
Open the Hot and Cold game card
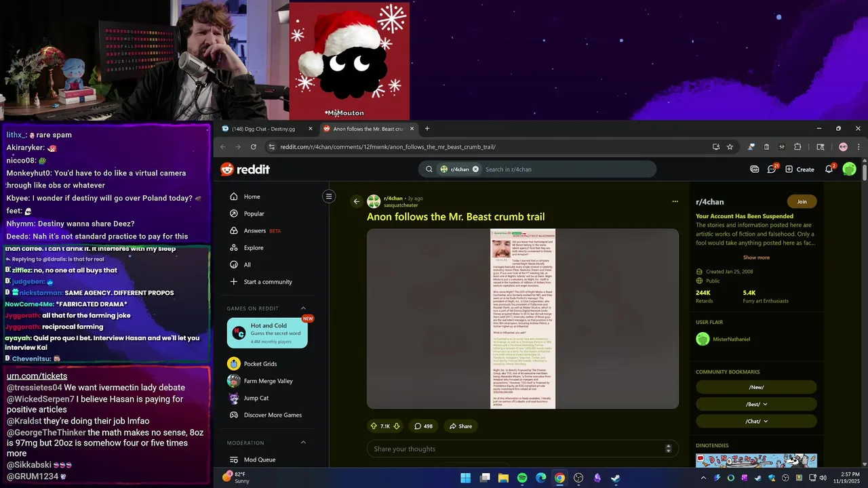coord(267,333)
